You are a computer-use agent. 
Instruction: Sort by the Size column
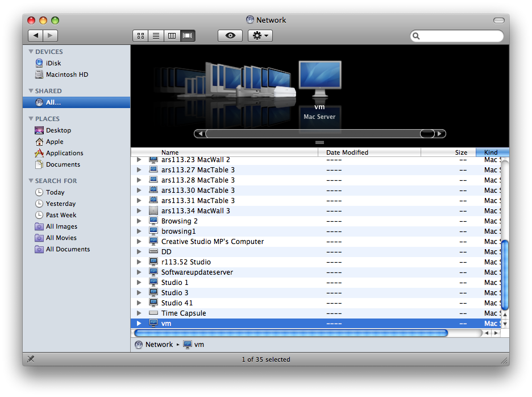pyautogui.click(x=448, y=152)
